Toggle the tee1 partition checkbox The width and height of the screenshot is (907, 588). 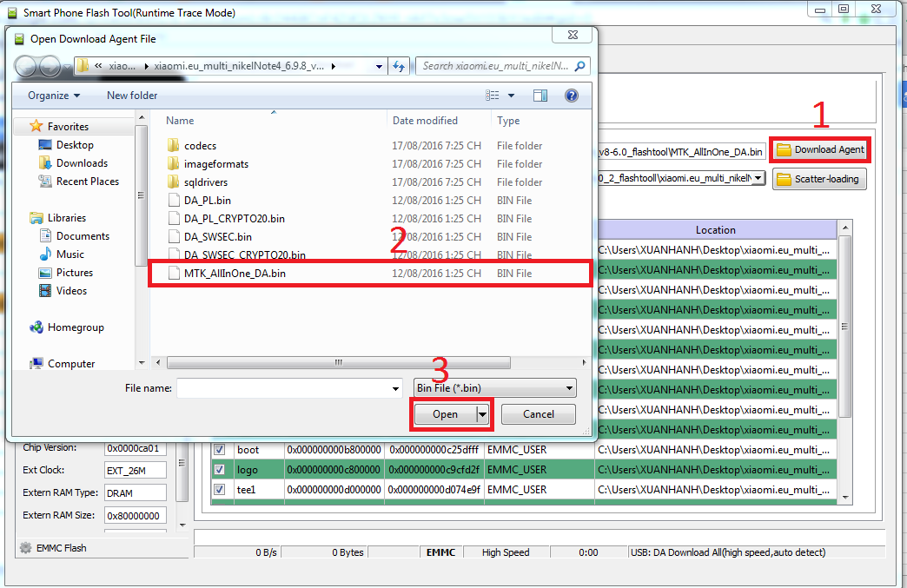click(220, 490)
